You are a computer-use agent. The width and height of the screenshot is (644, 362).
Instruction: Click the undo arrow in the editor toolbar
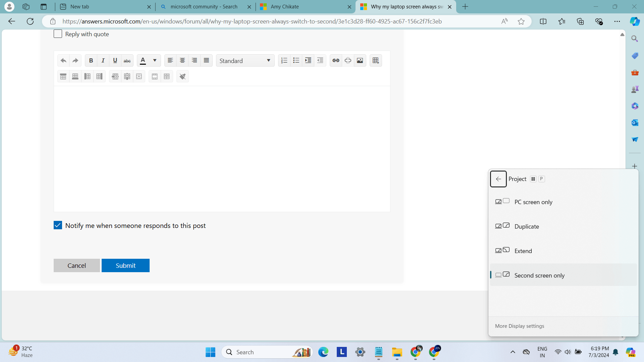[x=63, y=61]
